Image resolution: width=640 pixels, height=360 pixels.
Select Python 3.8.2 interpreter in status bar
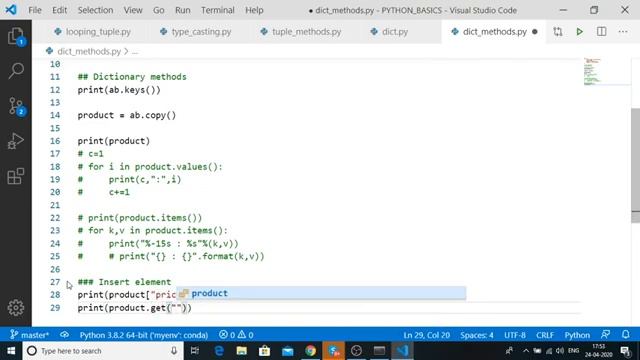tap(144, 335)
